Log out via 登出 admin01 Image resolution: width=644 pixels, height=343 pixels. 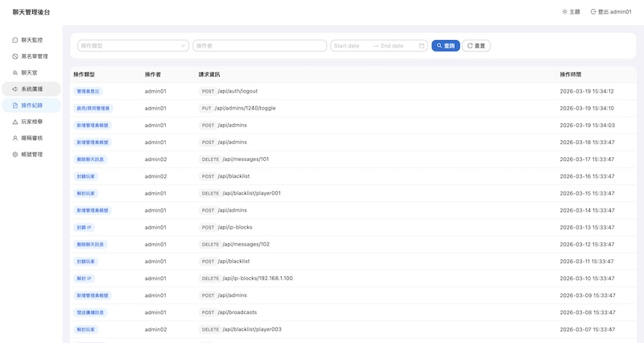tap(610, 12)
